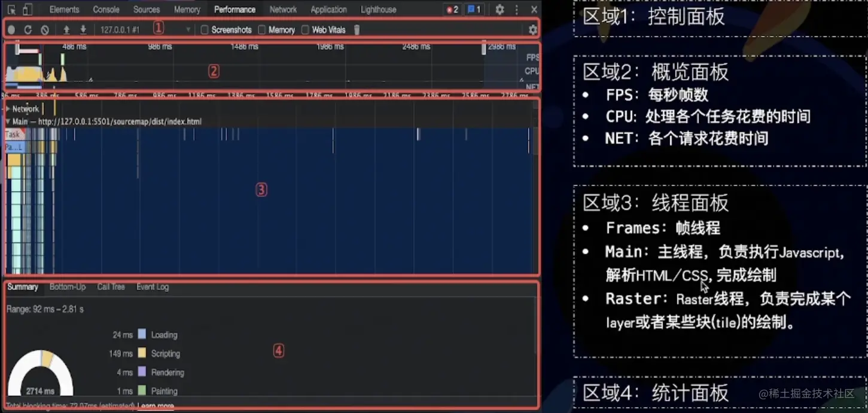The height and width of the screenshot is (413, 868).
Task: Start recording with the record button
Action: (x=11, y=29)
